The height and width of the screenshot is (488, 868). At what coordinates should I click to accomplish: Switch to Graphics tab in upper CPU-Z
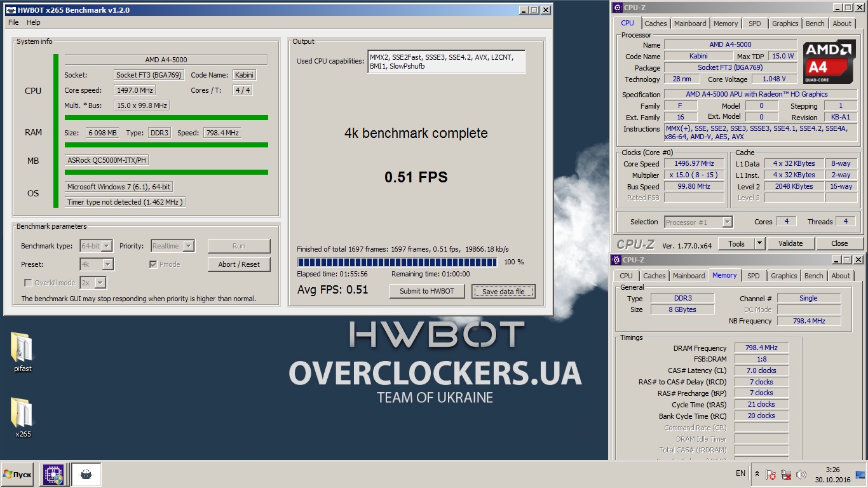point(785,24)
